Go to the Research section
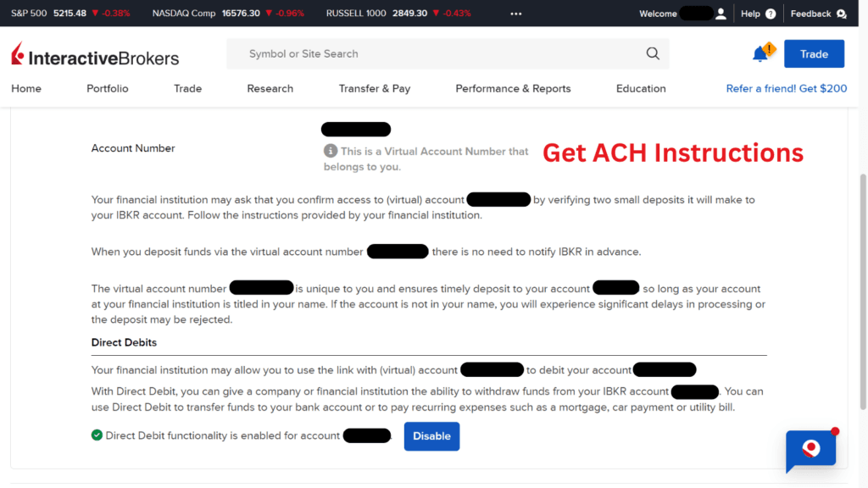868x488 pixels. click(x=270, y=88)
